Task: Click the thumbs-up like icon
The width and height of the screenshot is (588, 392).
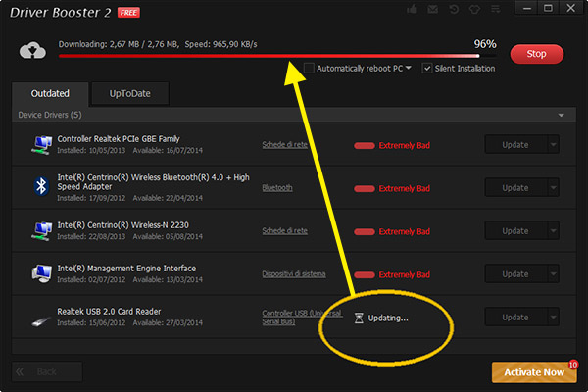Action: (413, 9)
